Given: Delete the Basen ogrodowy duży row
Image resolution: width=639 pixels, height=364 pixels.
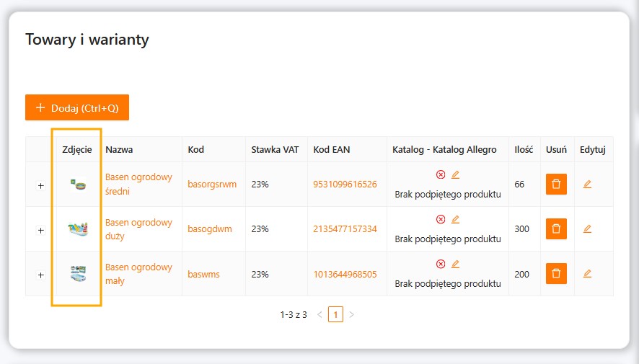Looking at the screenshot, I should (x=556, y=229).
